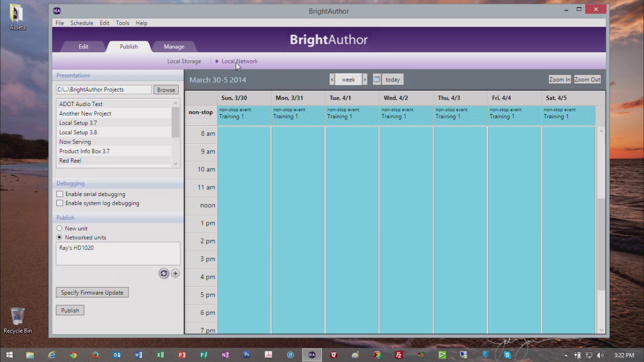Open the File menu
This screenshot has height=362, width=644.
click(59, 23)
